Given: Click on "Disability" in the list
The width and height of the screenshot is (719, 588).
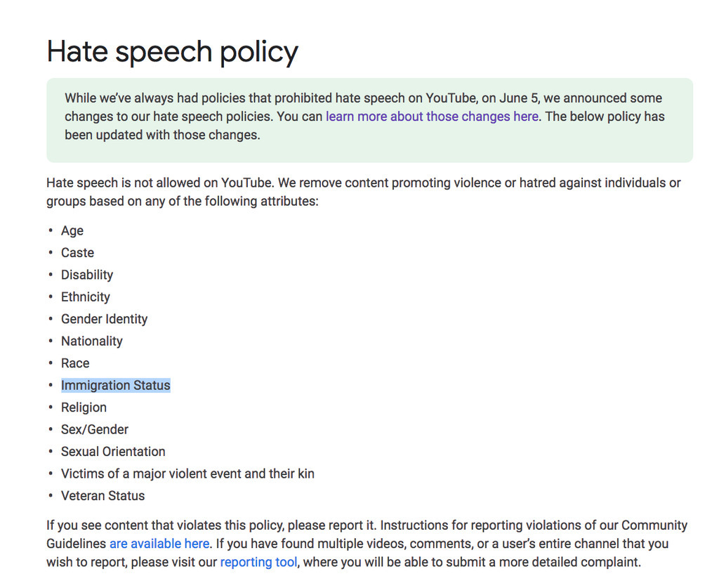Looking at the screenshot, I should pos(87,275).
